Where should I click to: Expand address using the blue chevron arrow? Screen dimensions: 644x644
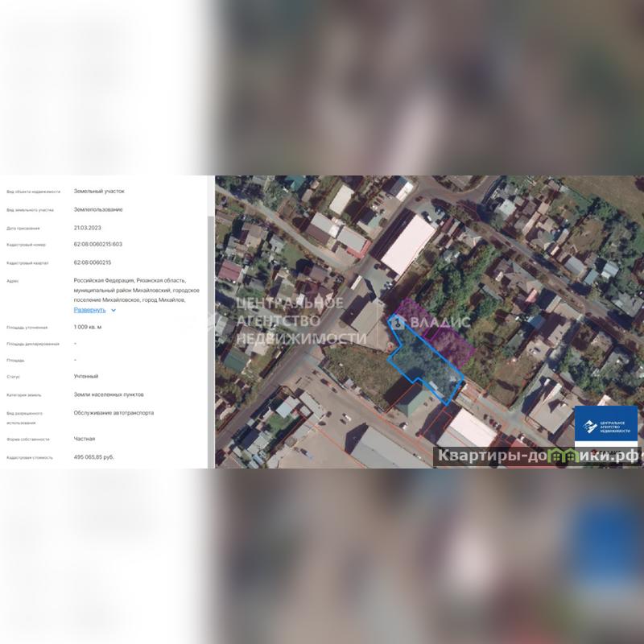click(114, 310)
